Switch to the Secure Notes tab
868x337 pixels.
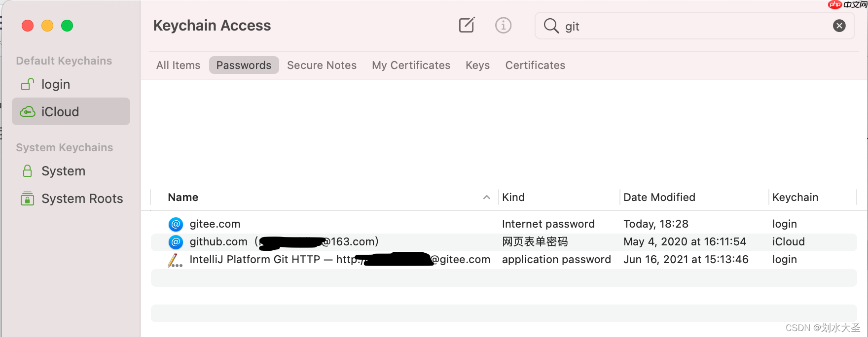(322, 65)
